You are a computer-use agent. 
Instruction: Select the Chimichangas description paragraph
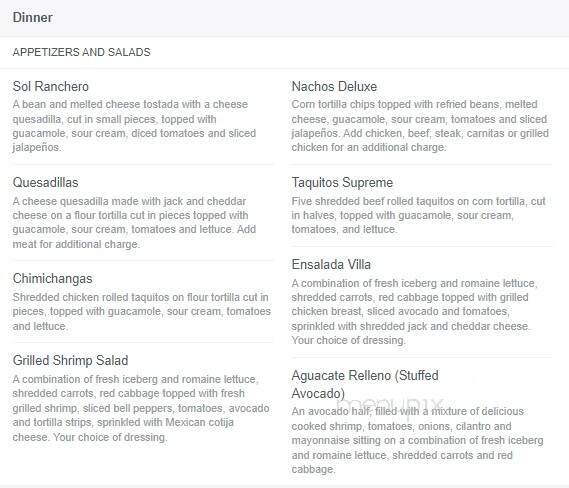(142, 311)
